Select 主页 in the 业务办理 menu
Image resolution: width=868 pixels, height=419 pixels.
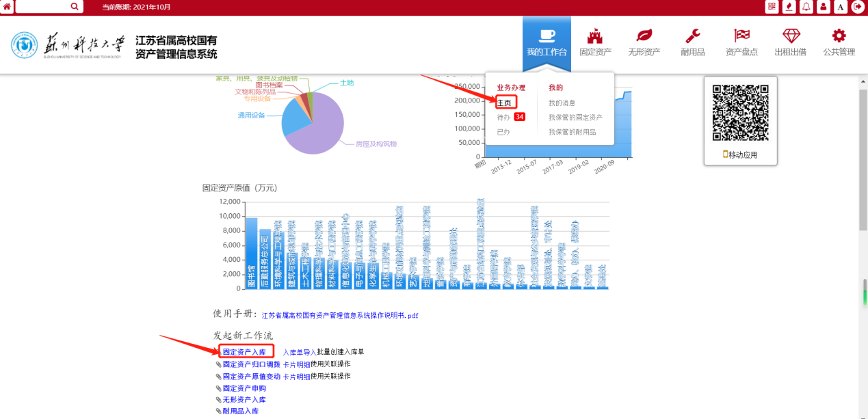pos(504,103)
